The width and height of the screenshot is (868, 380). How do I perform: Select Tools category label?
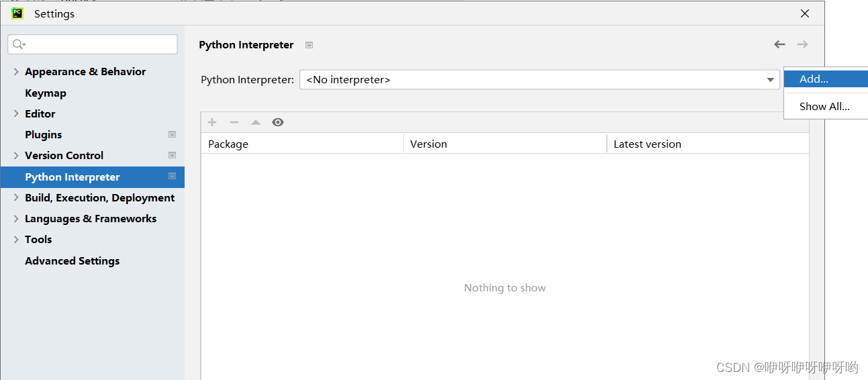[x=38, y=239]
